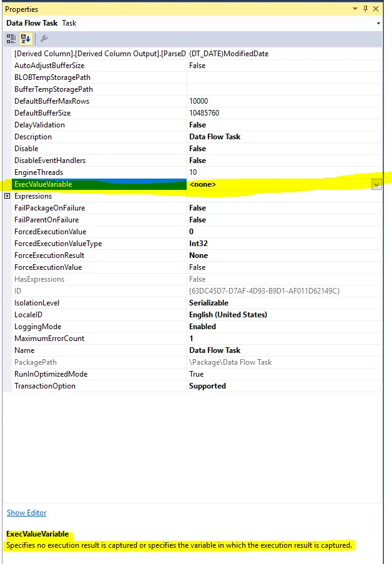
Task: Open ExecValueVariable dropdown arrow
Action: (376, 184)
